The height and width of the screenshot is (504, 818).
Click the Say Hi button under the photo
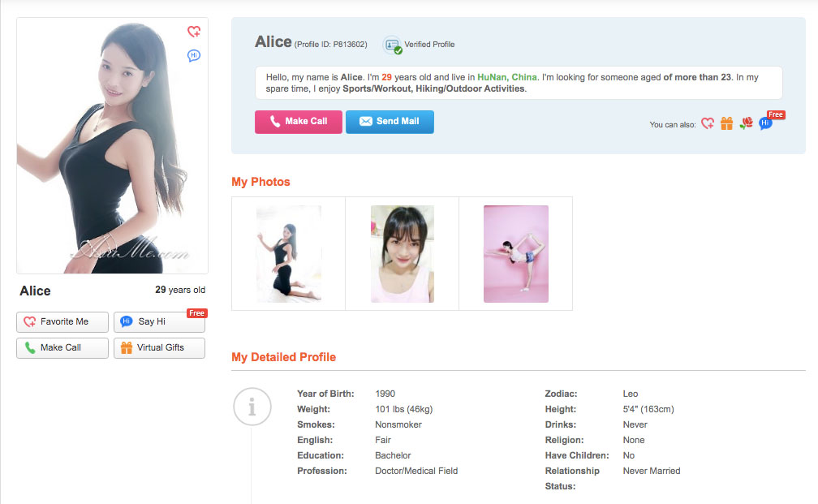pos(159,321)
